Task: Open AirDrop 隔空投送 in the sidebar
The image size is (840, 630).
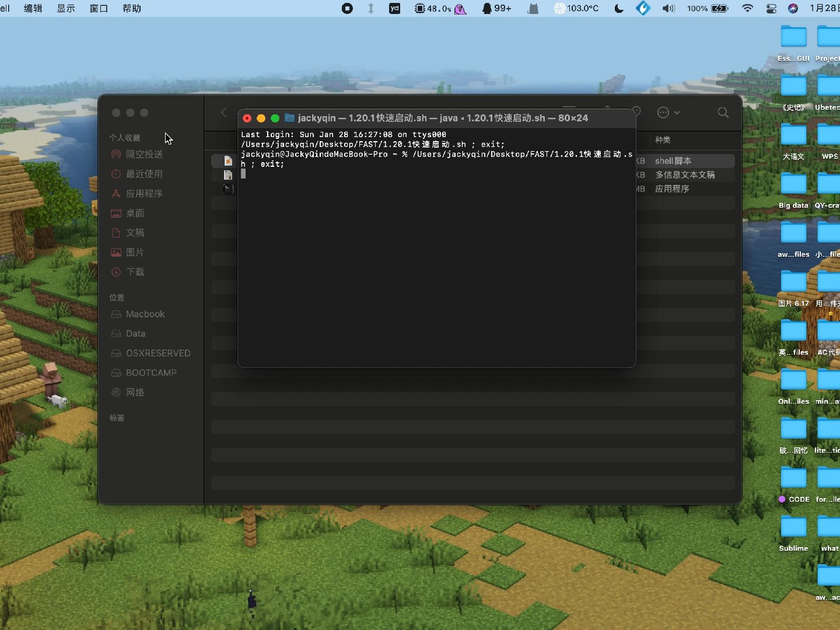Action: [144, 154]
